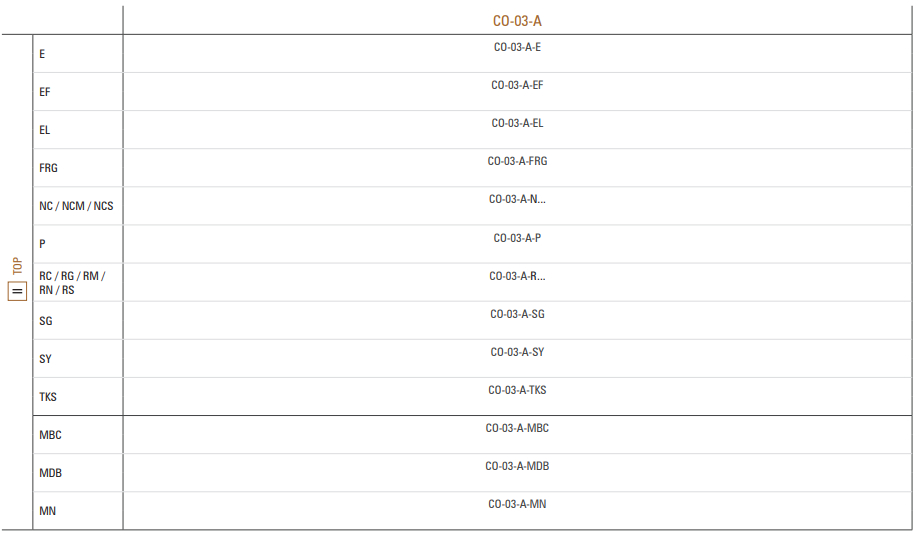Screen dimensions: 923x540
Task: Click the CO-03-A-TKS code
Action: point(517,390)
